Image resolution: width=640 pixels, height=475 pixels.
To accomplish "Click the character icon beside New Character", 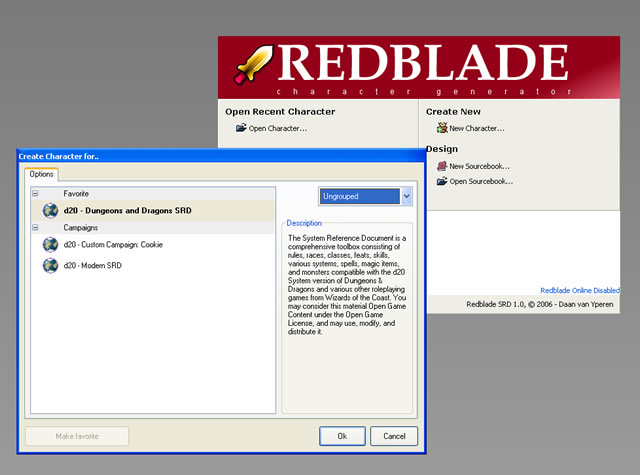I will tap(442, 128).
